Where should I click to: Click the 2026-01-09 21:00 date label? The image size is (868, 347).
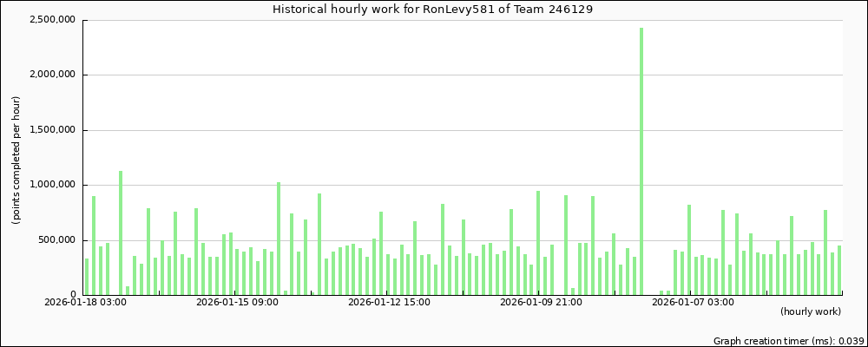pos(541,303)
